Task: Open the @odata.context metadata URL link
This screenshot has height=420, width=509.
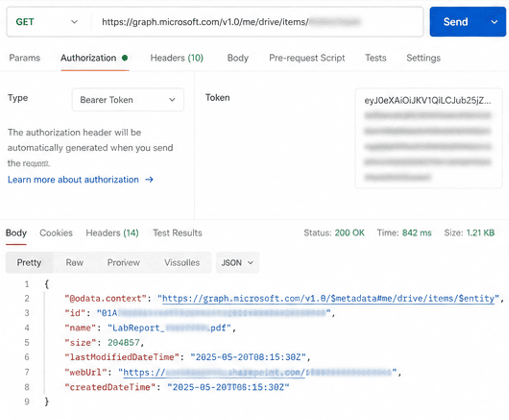Action: click(328, 299)
